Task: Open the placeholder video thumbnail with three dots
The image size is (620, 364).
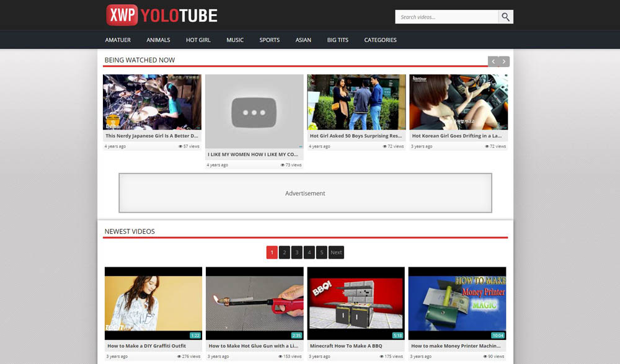Action: coord(254,111)
